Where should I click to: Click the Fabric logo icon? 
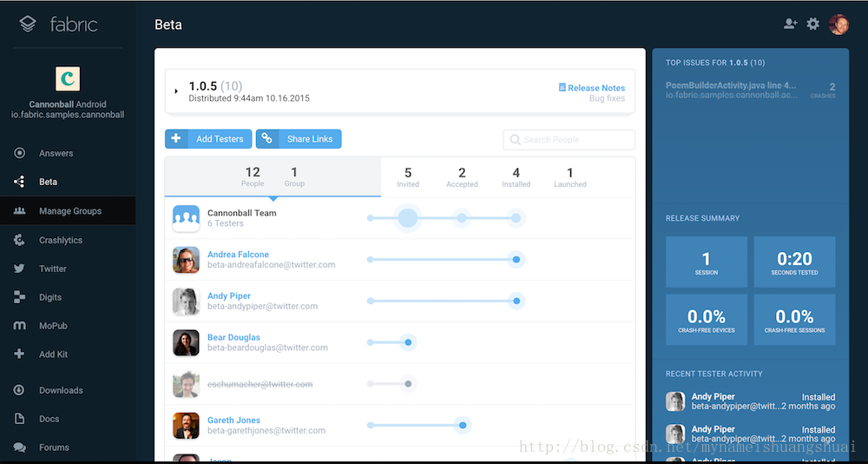click(28, 23)
